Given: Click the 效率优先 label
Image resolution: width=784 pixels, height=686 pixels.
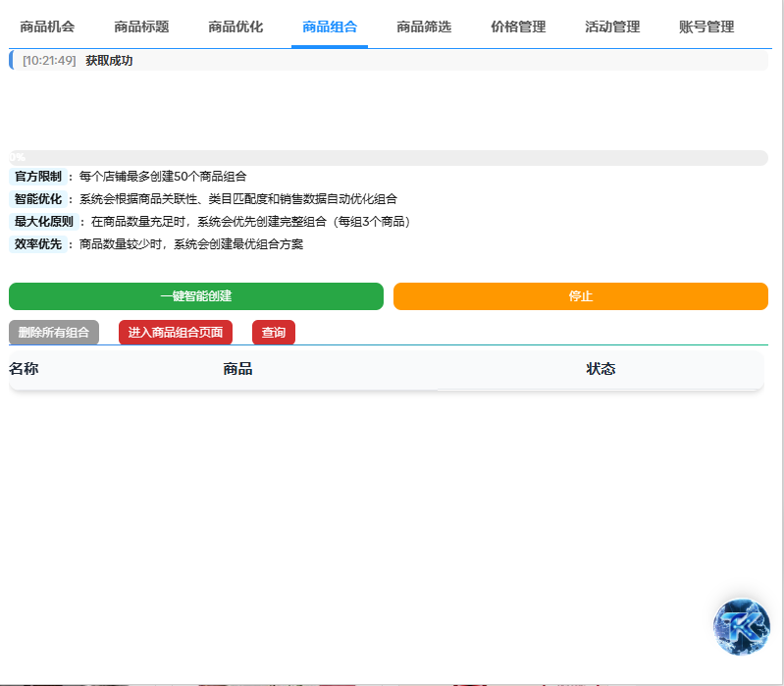Looking at the screenshot, I should 38,244.
